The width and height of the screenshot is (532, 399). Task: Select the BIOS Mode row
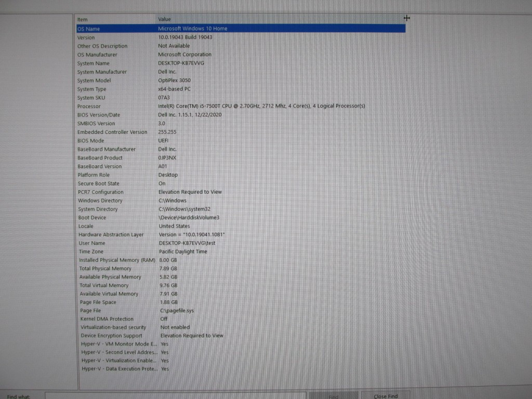(90, 140)
